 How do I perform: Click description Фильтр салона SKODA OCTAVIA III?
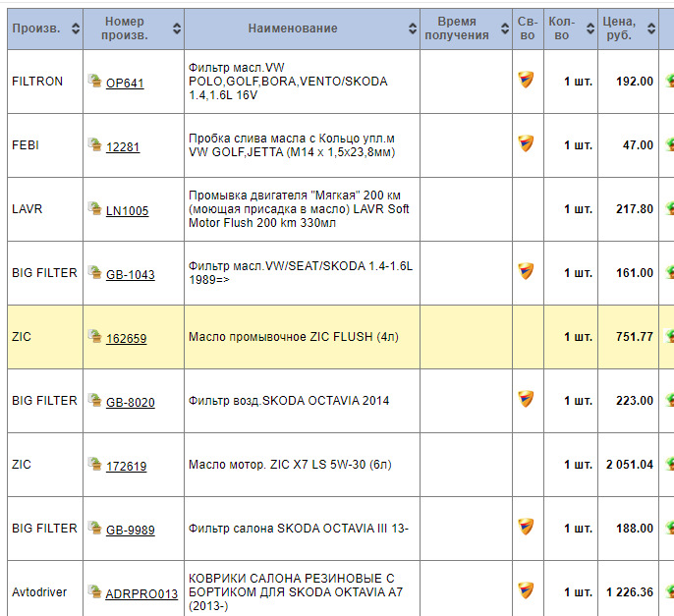(x=299, y=529)
